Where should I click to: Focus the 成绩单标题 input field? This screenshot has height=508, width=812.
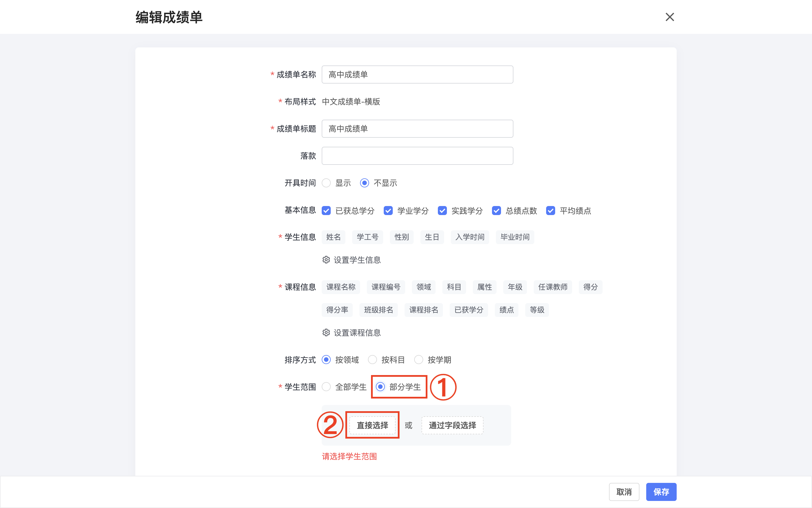[x=417, y=129]
